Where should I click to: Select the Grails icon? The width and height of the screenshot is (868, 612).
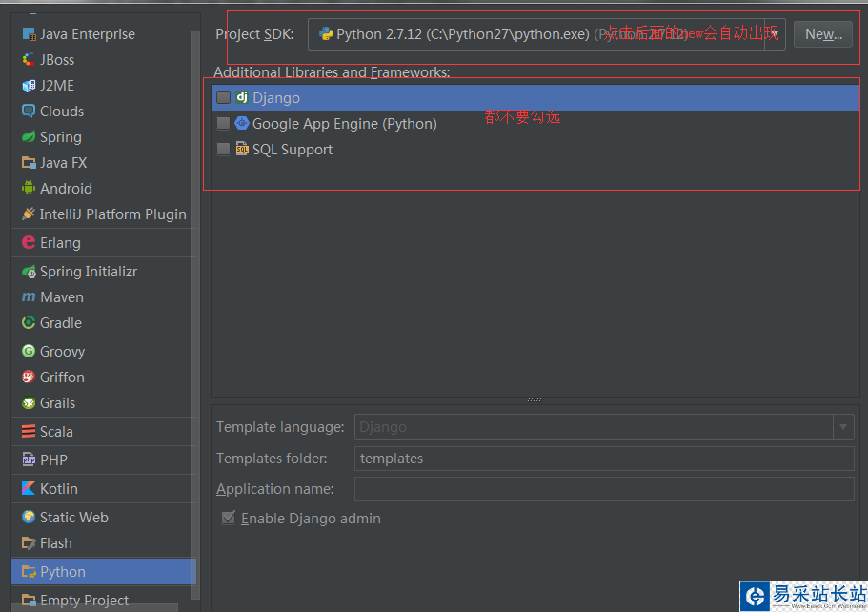click(29, 403)
